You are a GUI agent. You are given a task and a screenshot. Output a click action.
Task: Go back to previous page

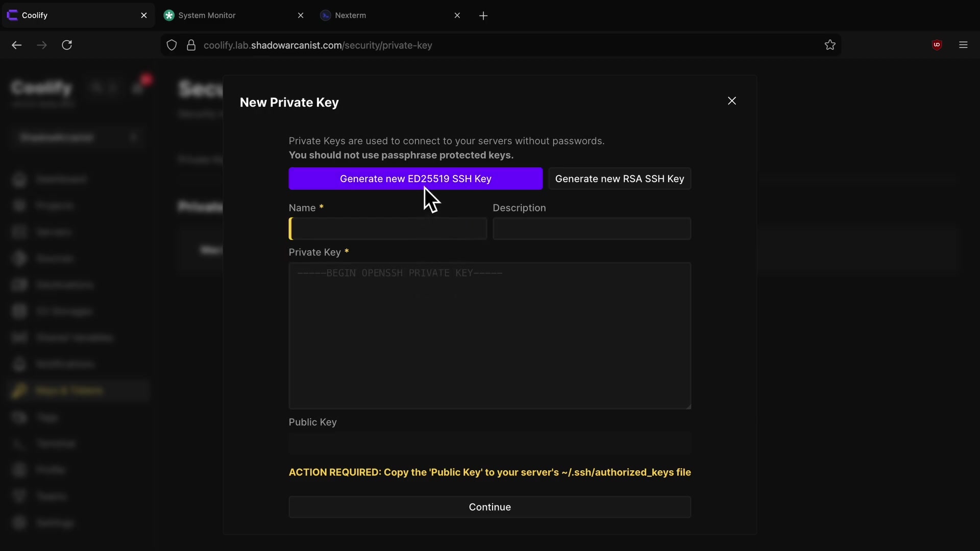17,45
